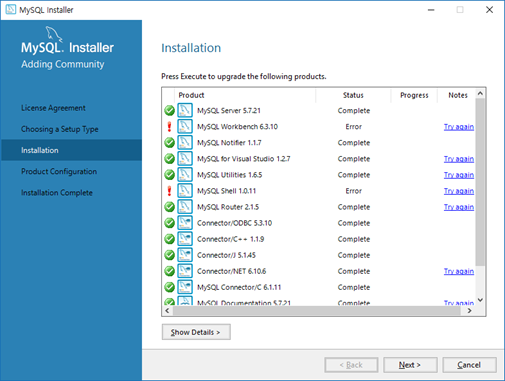Click the Connector/J 5.1.45 product icon

point(185,255)
